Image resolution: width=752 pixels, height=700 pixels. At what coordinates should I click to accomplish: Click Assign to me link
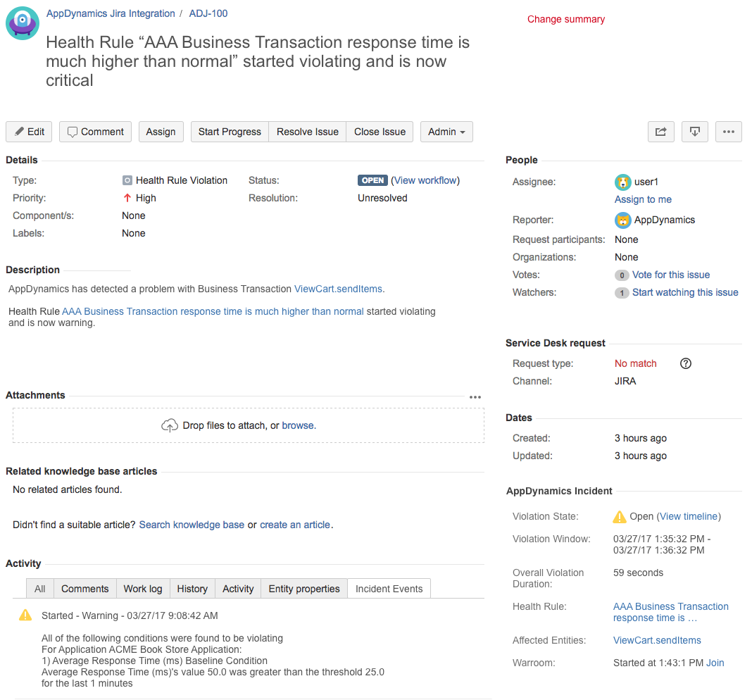pyautogui.click(x=643, y=199)
